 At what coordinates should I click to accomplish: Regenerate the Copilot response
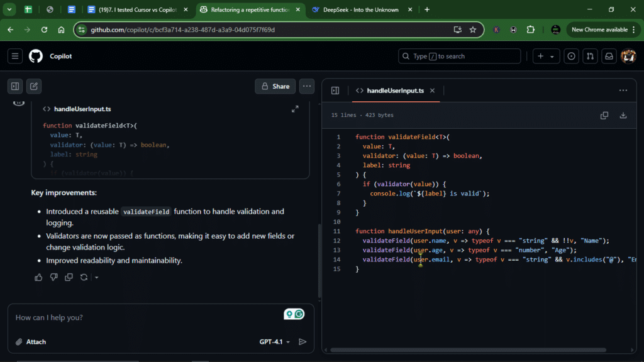(84, 277)
